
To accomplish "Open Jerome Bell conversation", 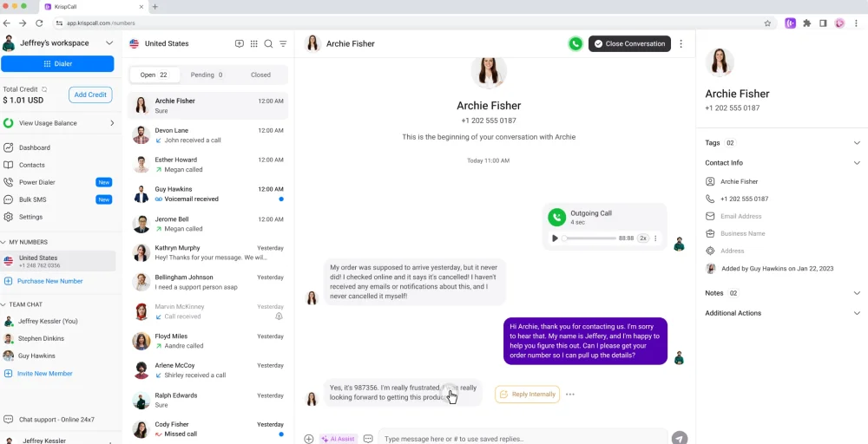I will (208, 224).
